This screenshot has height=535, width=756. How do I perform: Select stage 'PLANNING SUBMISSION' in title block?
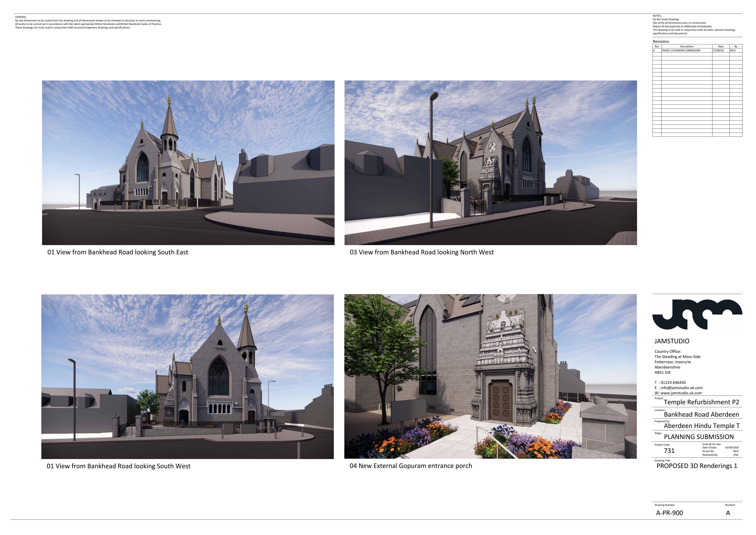pos(699,437)
